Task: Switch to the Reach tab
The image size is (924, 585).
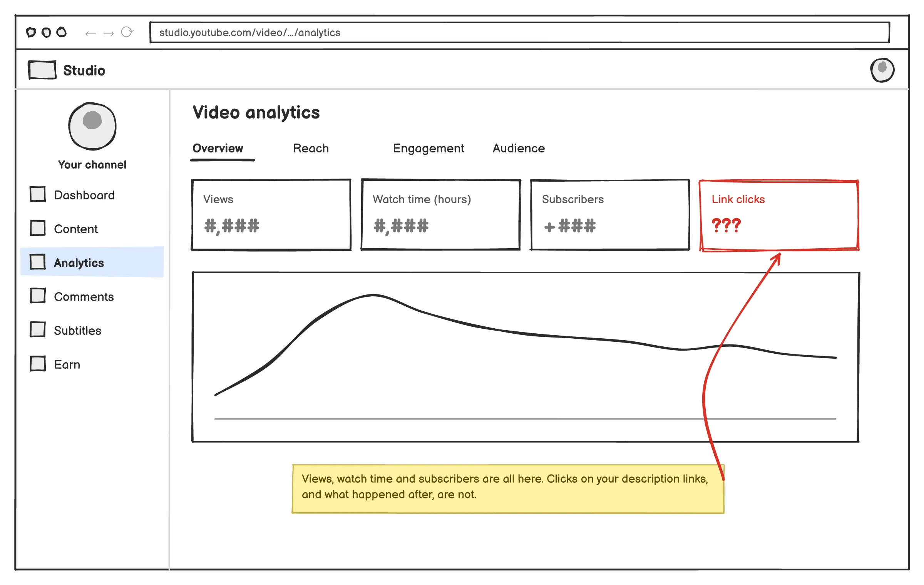Action: coord(311,148)
